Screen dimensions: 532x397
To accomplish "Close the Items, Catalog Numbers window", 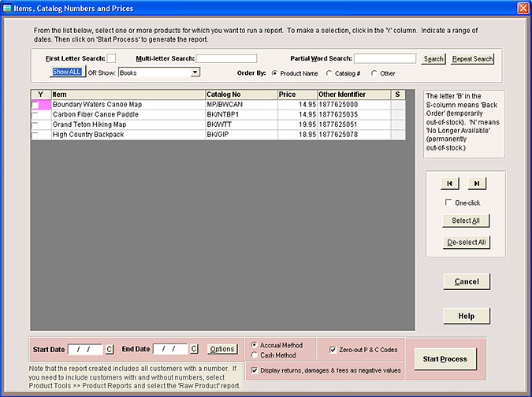I will pos(522,8).
